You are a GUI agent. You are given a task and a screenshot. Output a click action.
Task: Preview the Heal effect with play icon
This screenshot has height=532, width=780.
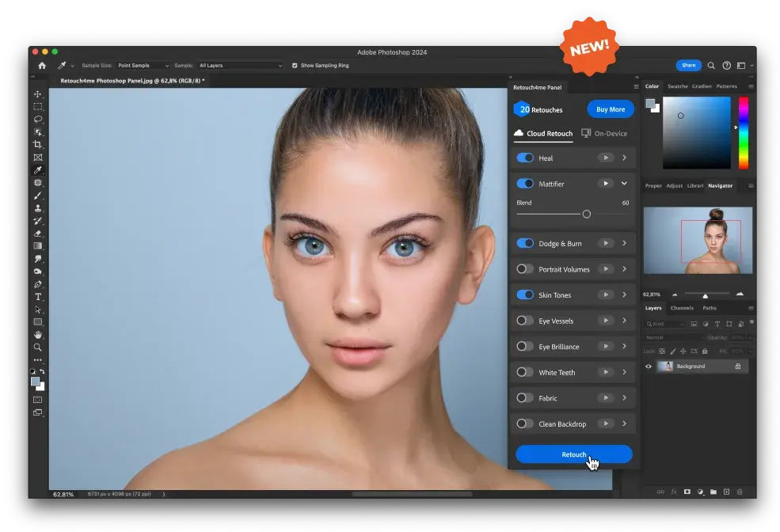(x=605, y=158)
